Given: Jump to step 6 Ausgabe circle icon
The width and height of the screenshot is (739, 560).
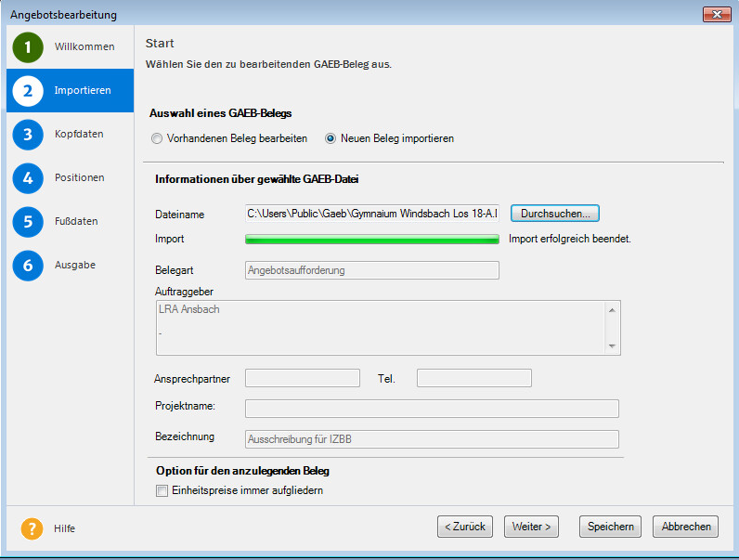Looking at the screenshot, I should pos(28,266).
